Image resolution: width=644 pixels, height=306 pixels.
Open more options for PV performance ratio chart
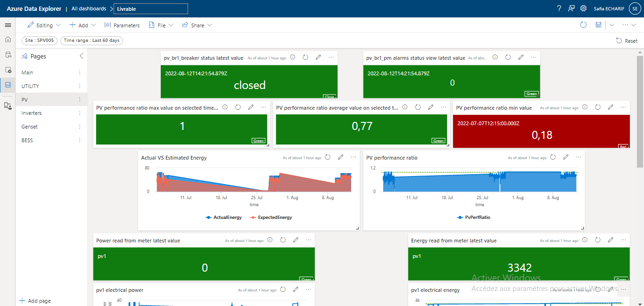tap(578, 157)
